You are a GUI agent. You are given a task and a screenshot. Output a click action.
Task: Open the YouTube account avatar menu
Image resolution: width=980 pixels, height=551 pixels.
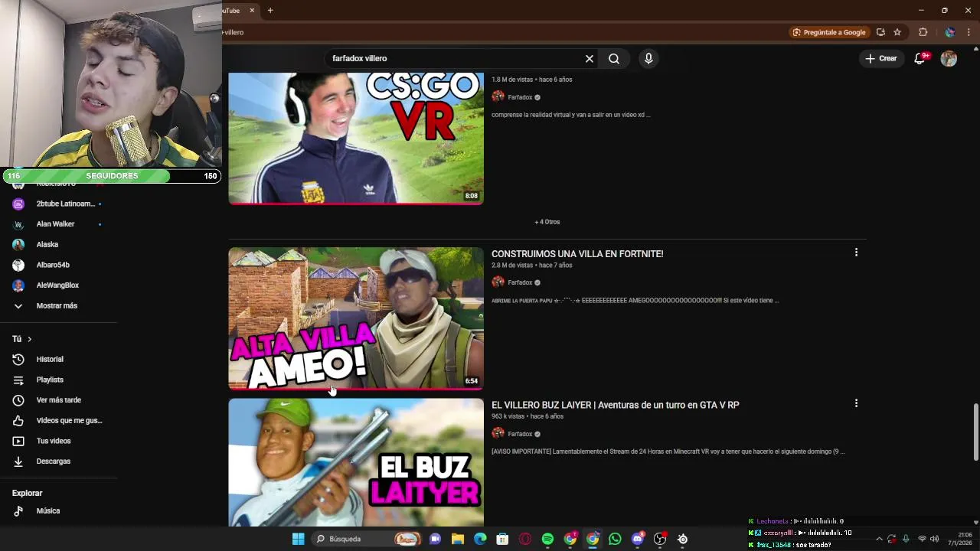(x=949, y=58)
